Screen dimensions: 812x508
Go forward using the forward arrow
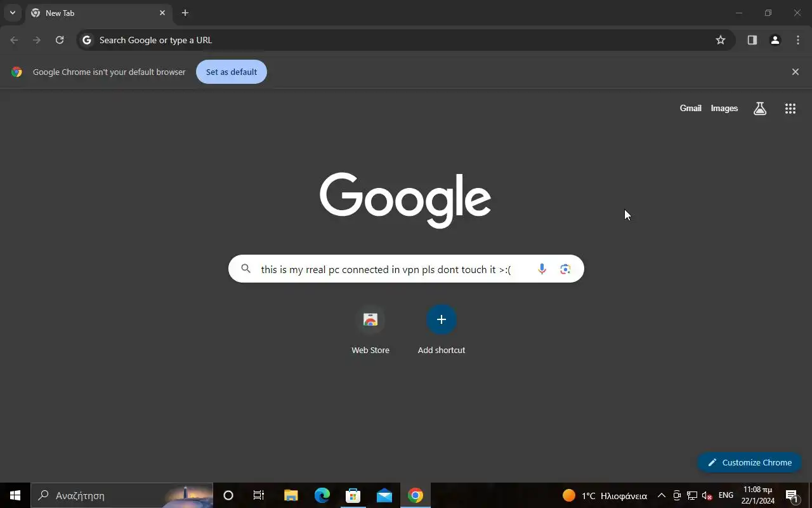pos(37,40)
